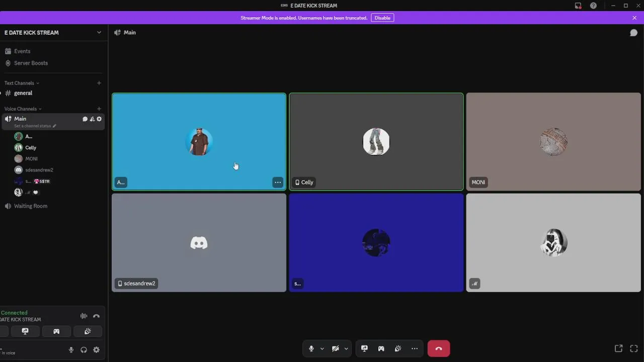Screen dimensions: 644x362
Task: Open the Help question-mark icon
Action: (x=593, y=6)
